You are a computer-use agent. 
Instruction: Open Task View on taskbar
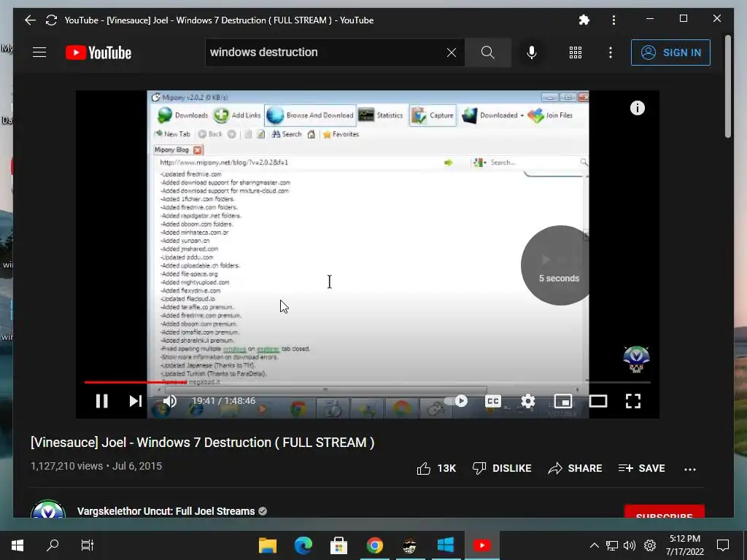88,545
